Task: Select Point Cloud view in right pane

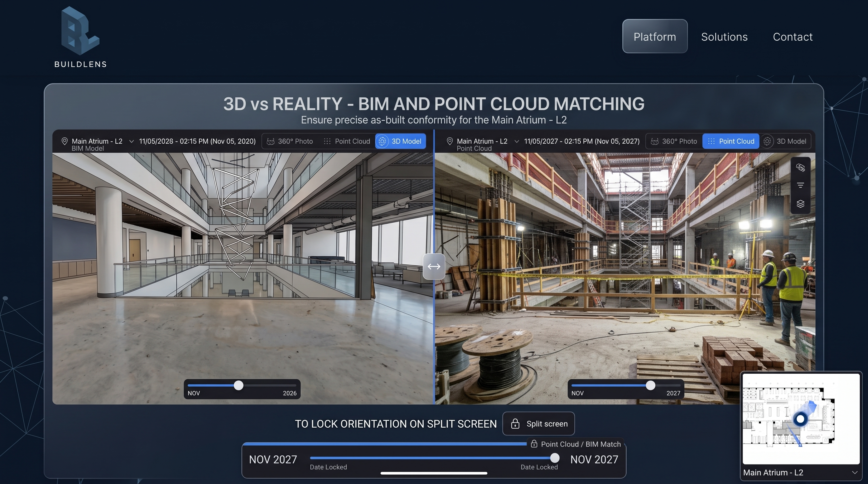Action: tap(730, 141)
